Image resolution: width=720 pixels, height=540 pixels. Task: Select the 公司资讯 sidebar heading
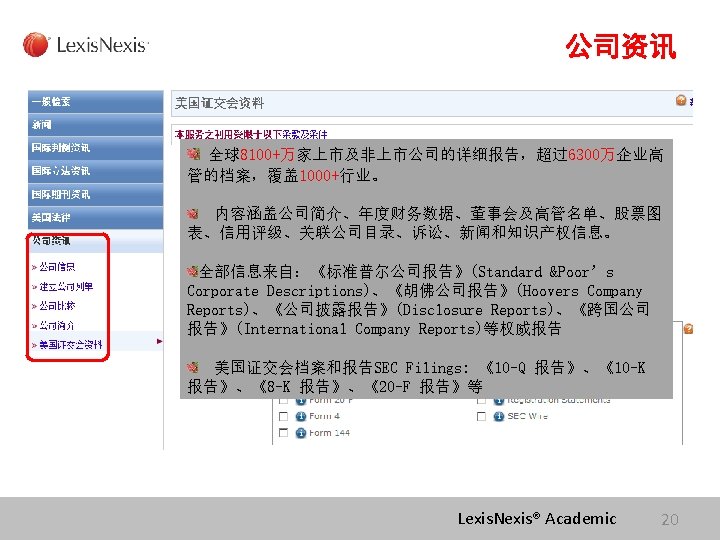[96, 241]
